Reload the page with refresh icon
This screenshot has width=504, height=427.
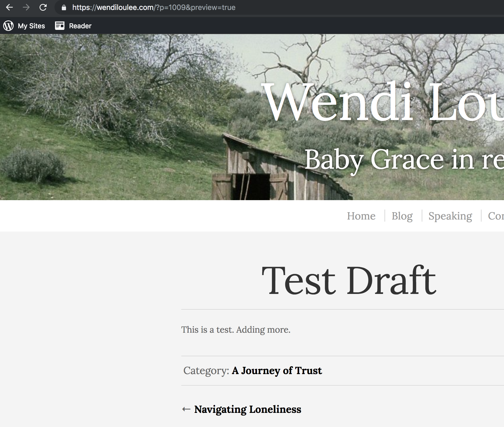(43, 7)
